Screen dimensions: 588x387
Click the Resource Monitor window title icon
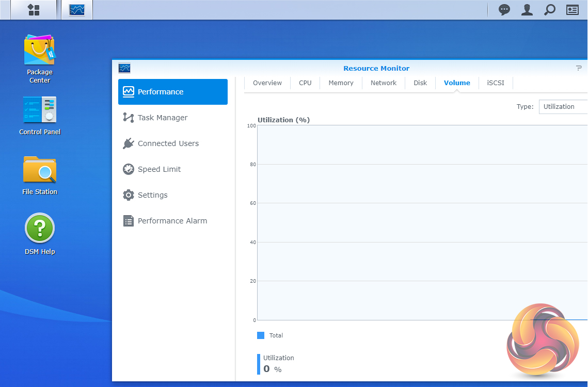[x=124, y=68]
